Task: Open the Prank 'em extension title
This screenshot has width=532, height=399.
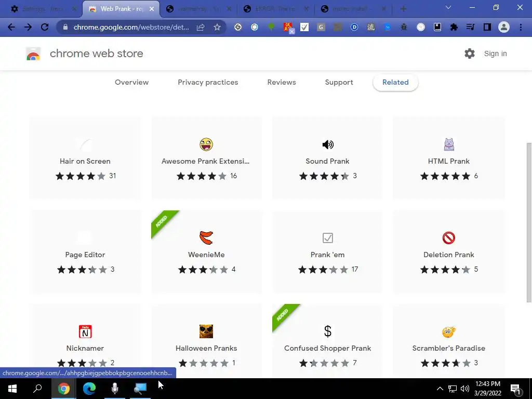Action: pyautogui.click(x=327, y=255)
